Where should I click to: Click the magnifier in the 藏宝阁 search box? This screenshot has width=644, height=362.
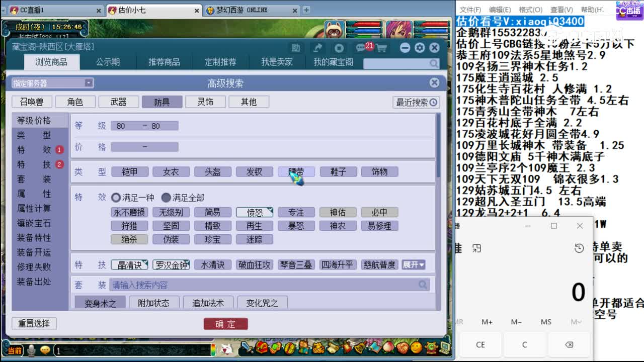pyautogui.click(x=434, y=63)
